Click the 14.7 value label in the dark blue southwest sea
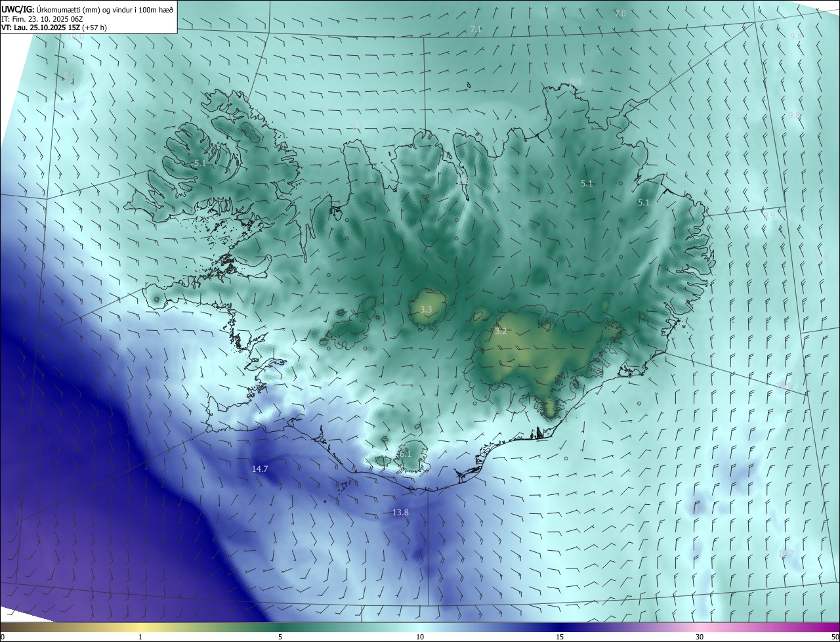This screenshot has height=642, width=840. pyautogui.click(x=260, y=469)
